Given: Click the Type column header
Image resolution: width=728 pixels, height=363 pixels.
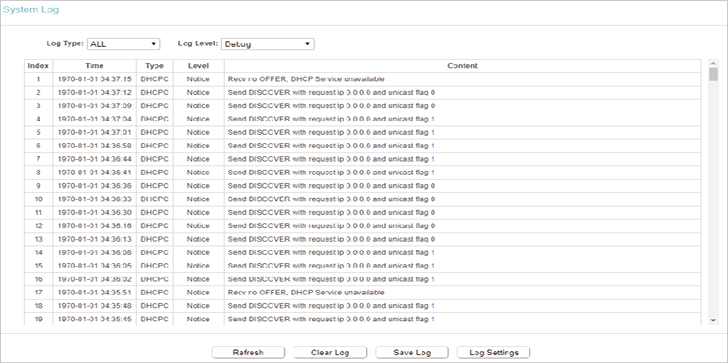Looking at the screenshot, I should click(x=155, y=66).
